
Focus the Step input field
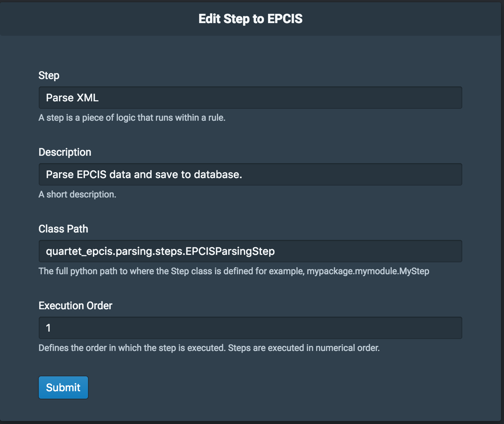(x=251, y=98)
